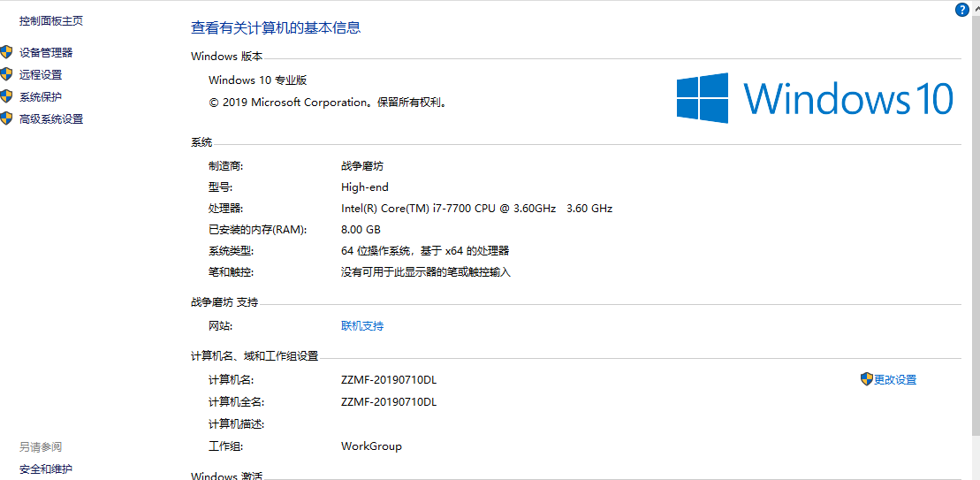Click model value High-end

365,187
